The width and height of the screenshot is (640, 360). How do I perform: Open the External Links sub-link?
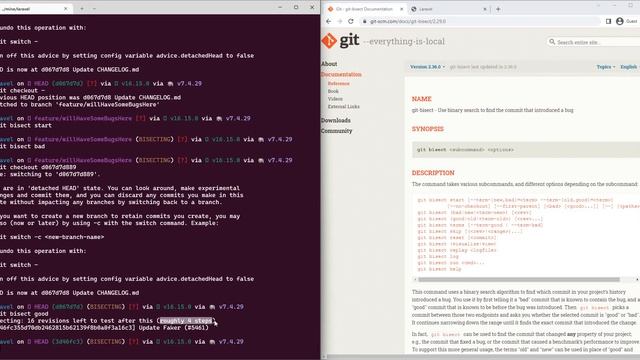[344, 107]
